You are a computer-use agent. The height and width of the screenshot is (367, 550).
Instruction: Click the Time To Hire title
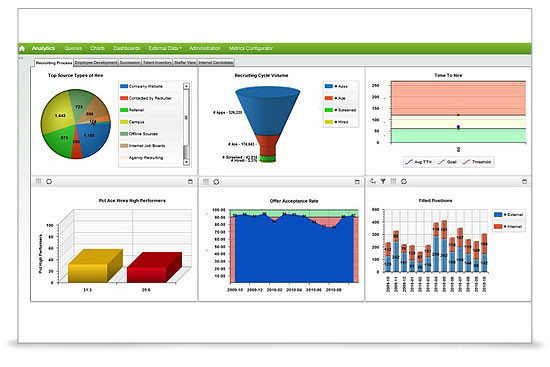tap(448, 75)
